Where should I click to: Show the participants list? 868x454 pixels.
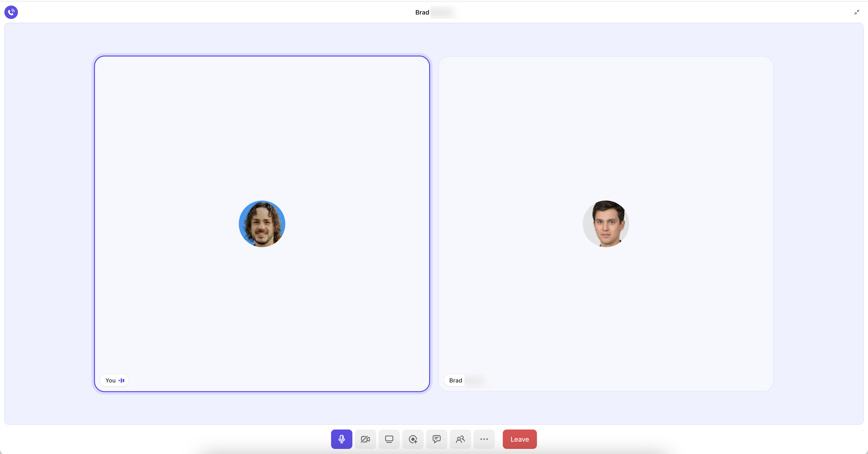point(460,439)
